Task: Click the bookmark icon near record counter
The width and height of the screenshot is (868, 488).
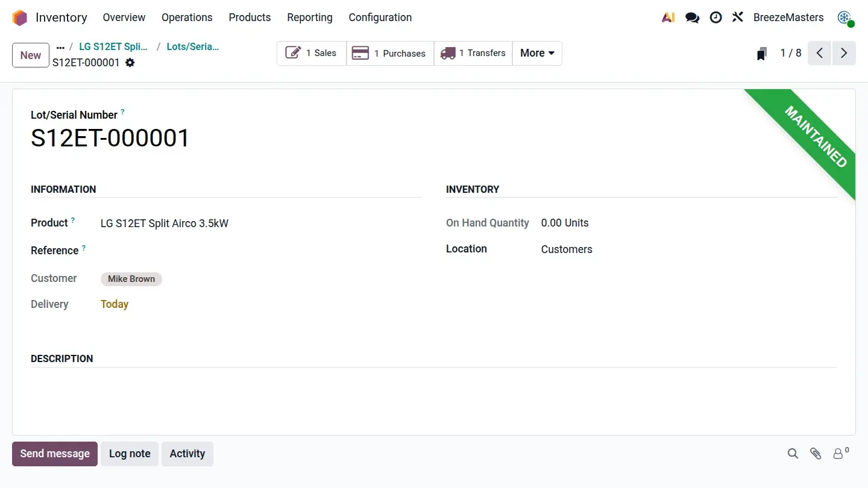Action: 762,54
